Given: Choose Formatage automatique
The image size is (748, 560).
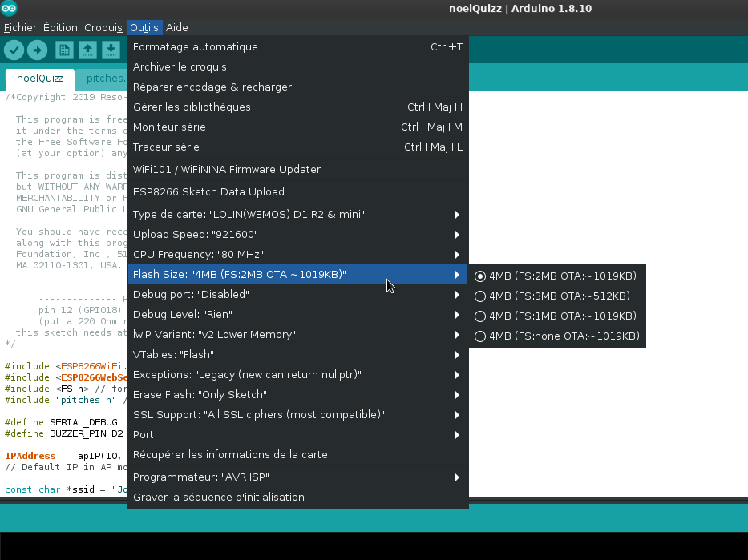Looking at the screenshot, I should click(x=297, y=47).
